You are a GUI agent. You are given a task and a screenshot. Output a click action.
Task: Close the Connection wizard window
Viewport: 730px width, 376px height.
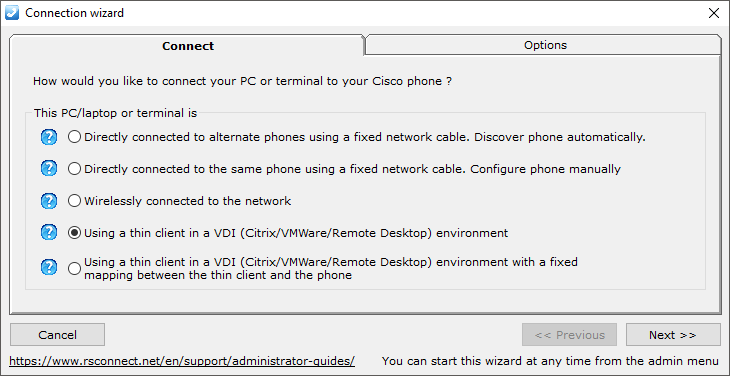714,13
